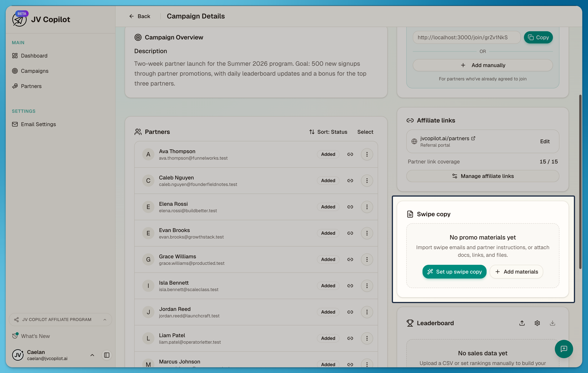Click Select in Partners header
The width and height of the screenshot is (588, 373).
pyautogui.click(x=365, y=132)
